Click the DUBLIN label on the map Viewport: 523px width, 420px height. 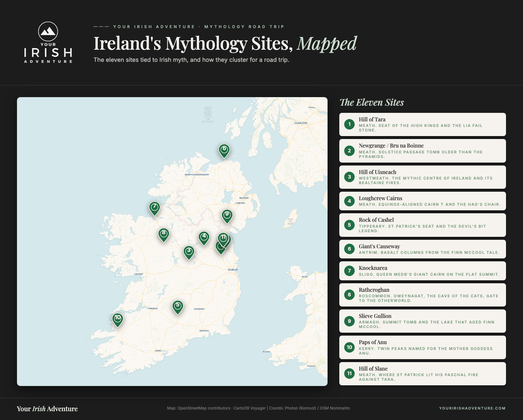(x=233, y=270)
